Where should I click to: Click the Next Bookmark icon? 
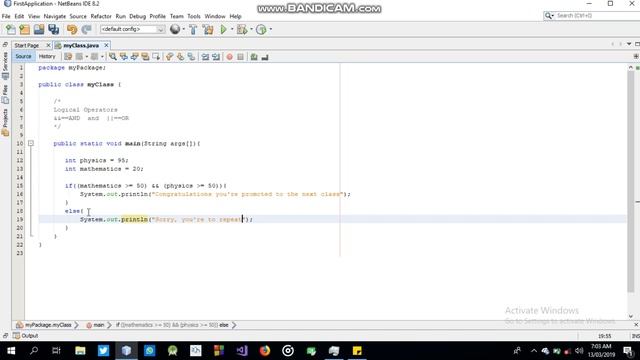(180, 57)
